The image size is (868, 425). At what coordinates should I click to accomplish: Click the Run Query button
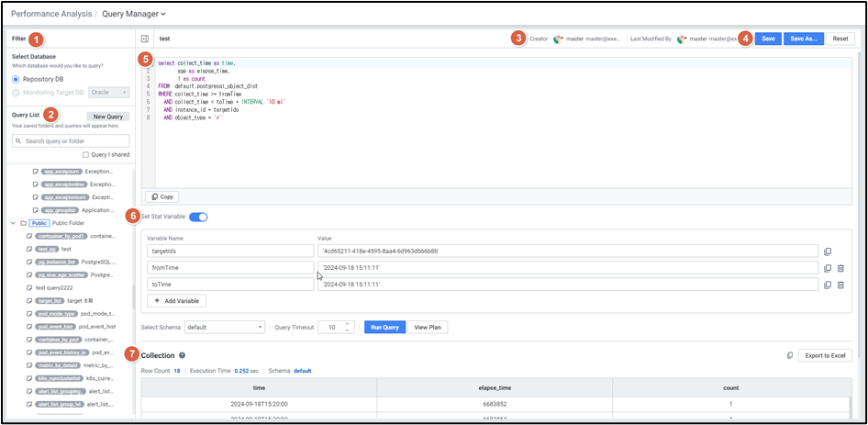384,327
